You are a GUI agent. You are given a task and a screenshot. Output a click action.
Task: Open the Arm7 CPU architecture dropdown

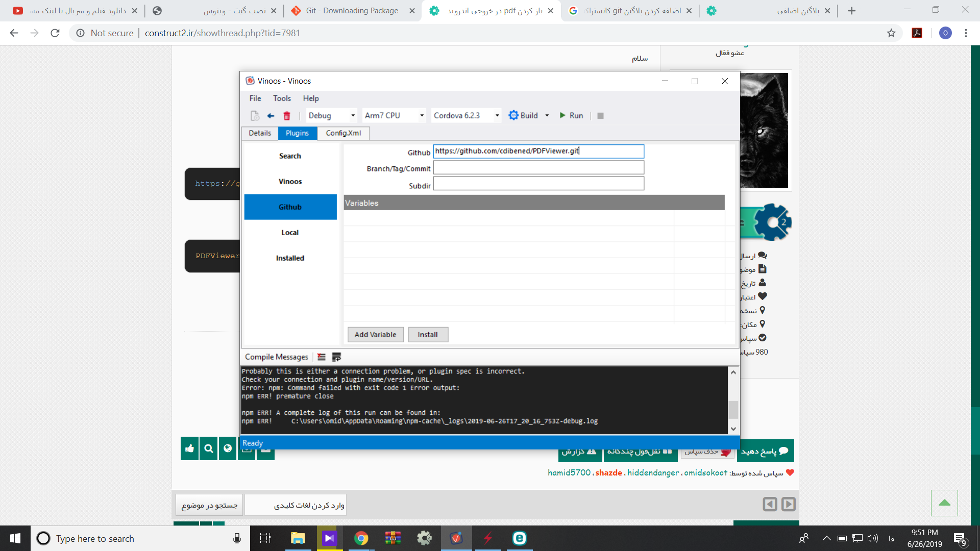coord(394,115)
